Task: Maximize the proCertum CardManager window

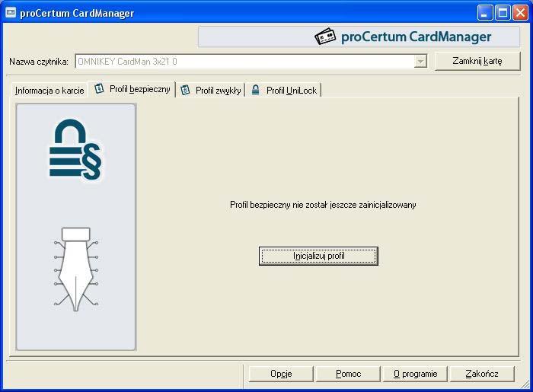Action: tap(503, 13)
